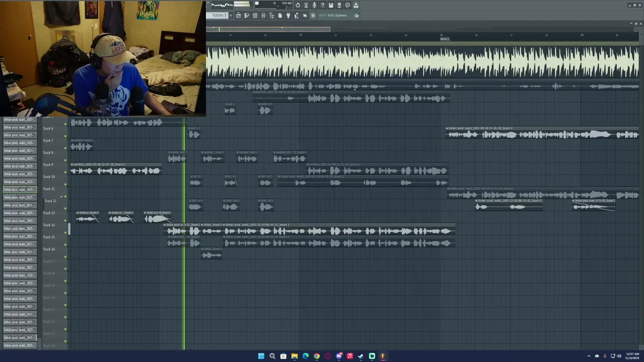The height and width of the screenshot is (362, 644).
Task: Open Discord from the taskbar
Action: click(339, 356)
